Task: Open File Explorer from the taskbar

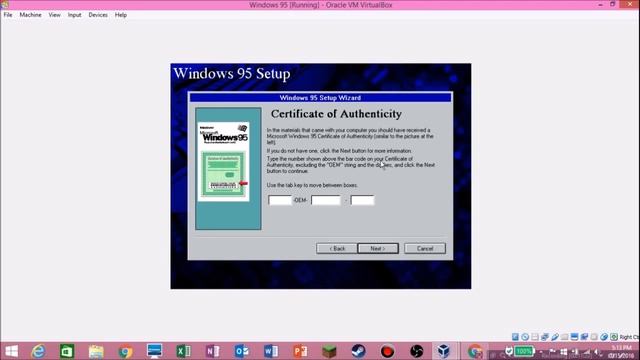Action: pos(96,351)
